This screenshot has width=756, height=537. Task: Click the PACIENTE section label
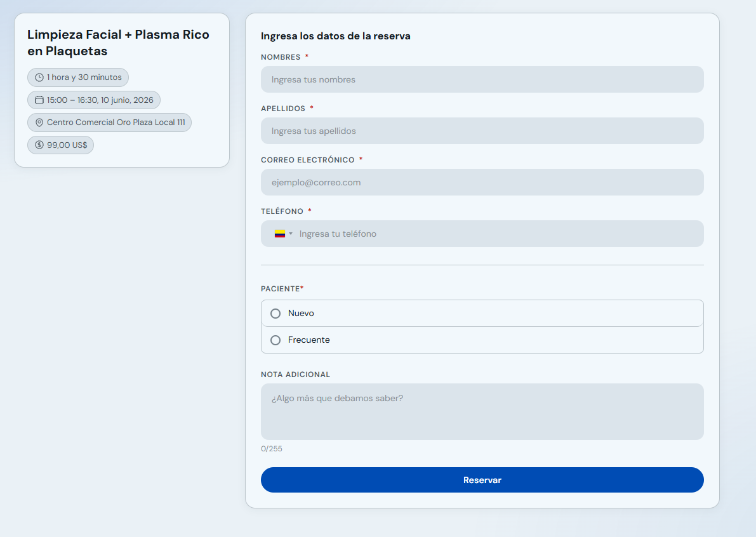[x=281, y=289]
